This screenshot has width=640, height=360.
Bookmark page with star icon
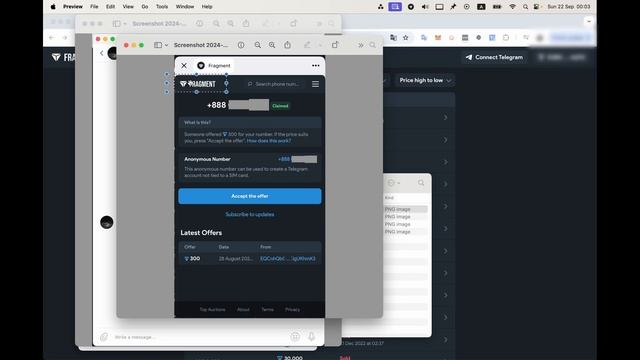click(x=406, y=38)
